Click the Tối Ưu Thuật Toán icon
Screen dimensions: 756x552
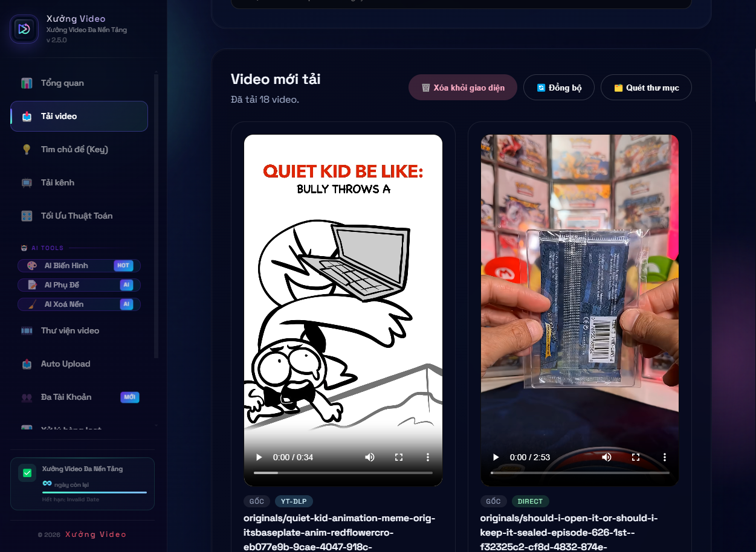coord(27,216)
